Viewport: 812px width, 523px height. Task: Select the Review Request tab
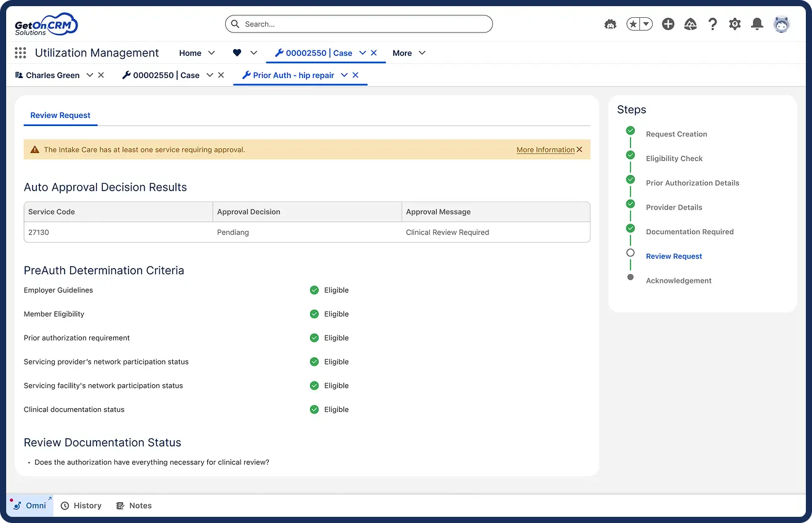(x=60, y=115)
